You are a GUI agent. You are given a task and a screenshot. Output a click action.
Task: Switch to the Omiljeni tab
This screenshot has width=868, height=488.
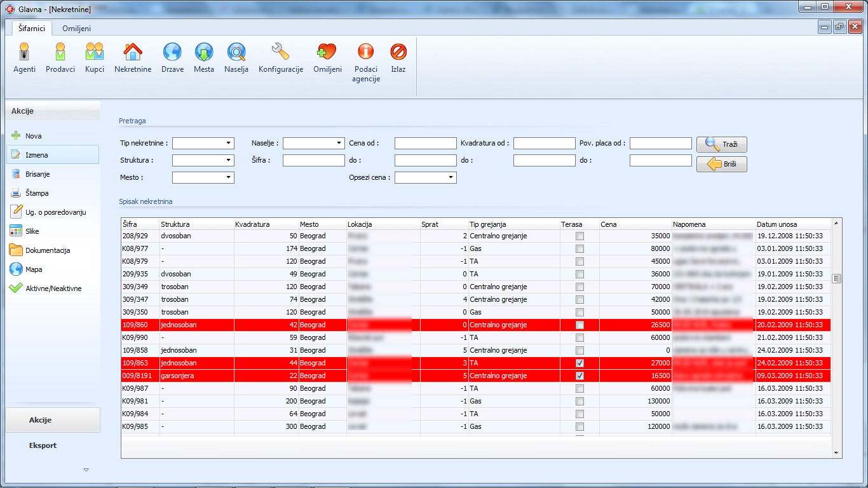tap(76, 29)
